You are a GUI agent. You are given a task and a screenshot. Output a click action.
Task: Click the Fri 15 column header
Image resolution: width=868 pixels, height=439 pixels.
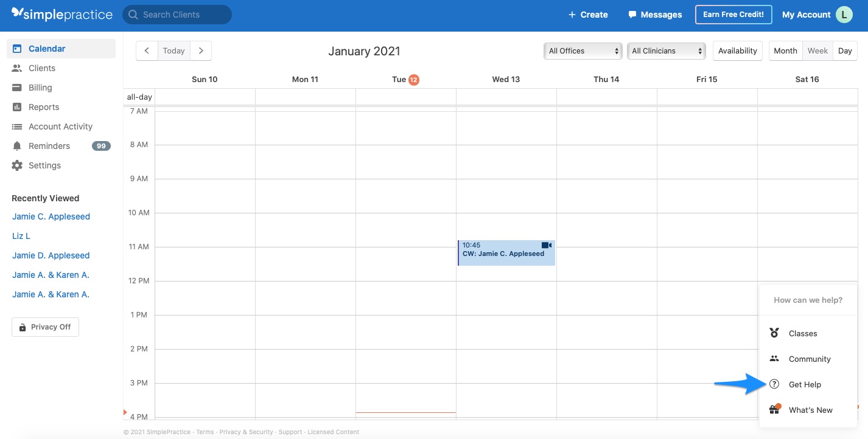pos(707,80)
